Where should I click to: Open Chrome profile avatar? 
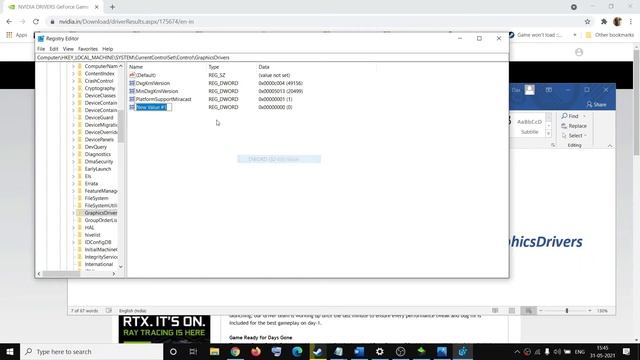pos(617,22)
